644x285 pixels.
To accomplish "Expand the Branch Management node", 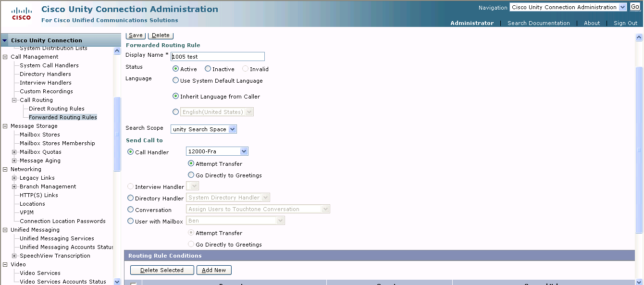I will pyautogui.click(x=14, y=186).
